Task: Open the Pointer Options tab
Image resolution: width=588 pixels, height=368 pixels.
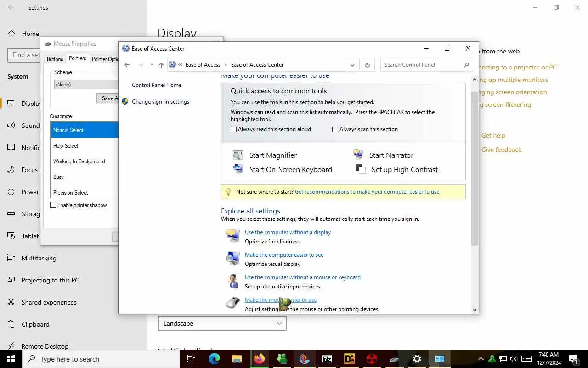Action: pos(105,59)
